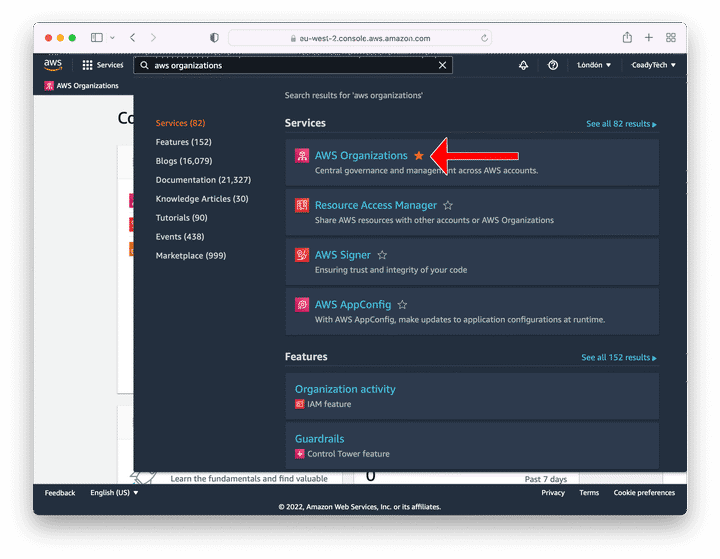The image size is (720, 559).
Task: Open the Privacy footer link
Action: [x=553, y=493]
